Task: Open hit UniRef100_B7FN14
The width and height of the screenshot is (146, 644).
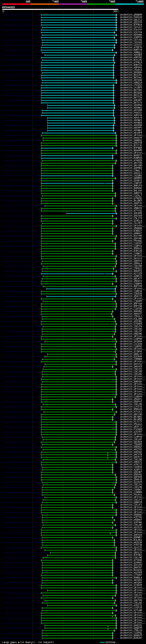Action: [x=131, y=25]
